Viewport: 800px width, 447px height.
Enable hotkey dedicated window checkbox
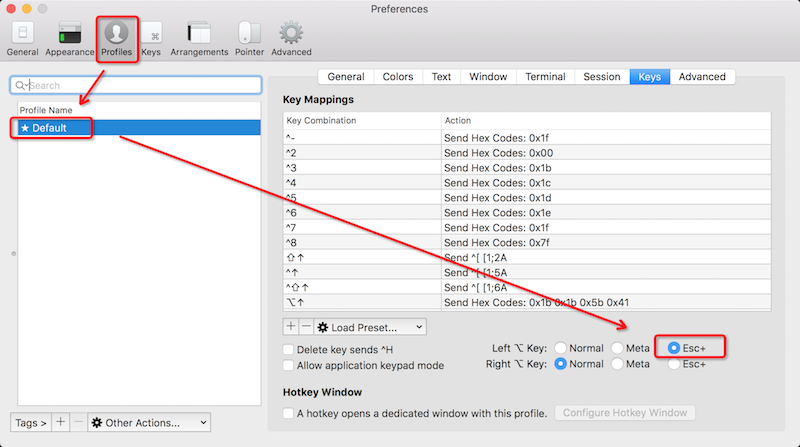click(x=288, y=413)
